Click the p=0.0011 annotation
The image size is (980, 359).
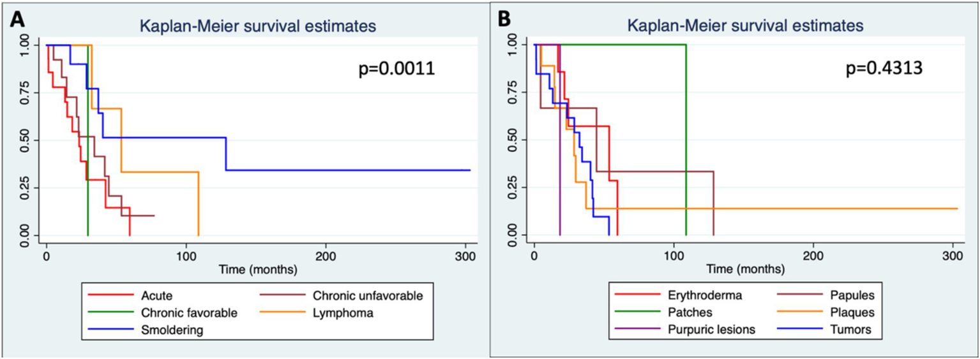(x=396, y=69)
